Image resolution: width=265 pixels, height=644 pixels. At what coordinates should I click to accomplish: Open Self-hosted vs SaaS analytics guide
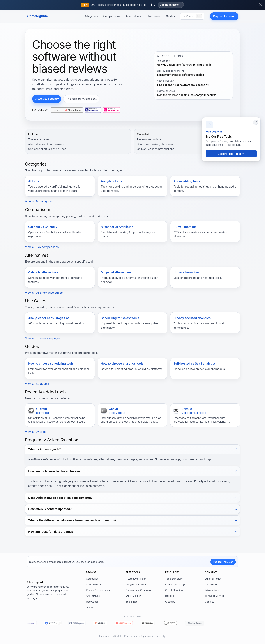pyautogui.click(x=205, y=368)
